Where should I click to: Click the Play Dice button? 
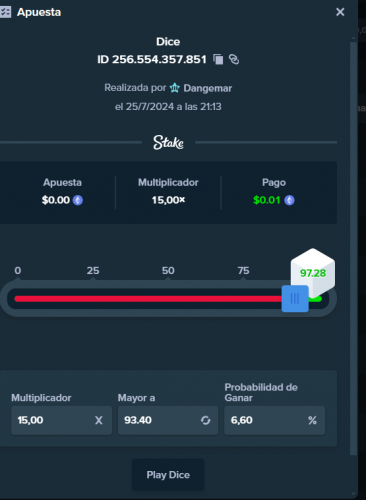[x=168, y=475]
